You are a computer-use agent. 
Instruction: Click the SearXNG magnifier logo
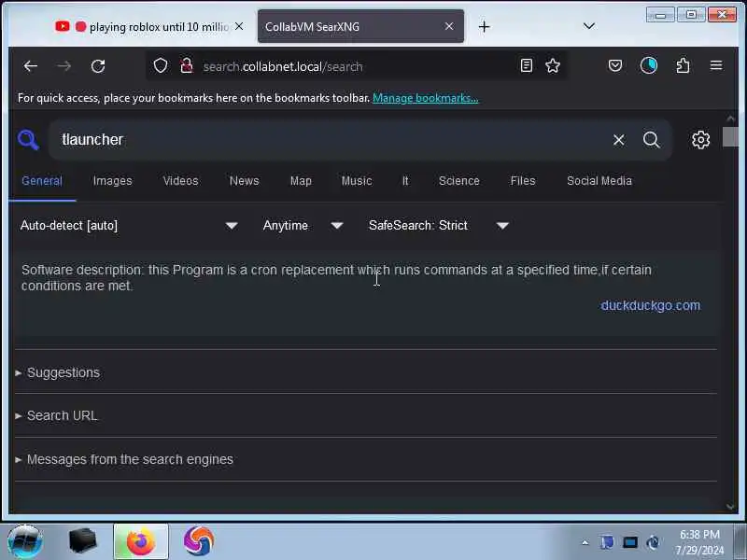point(29,140)
